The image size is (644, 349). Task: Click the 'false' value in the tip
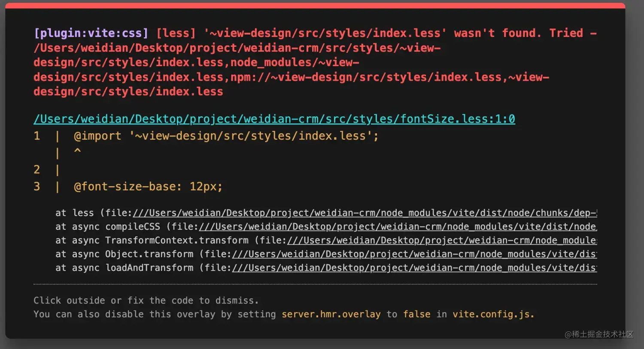point(416,314)
